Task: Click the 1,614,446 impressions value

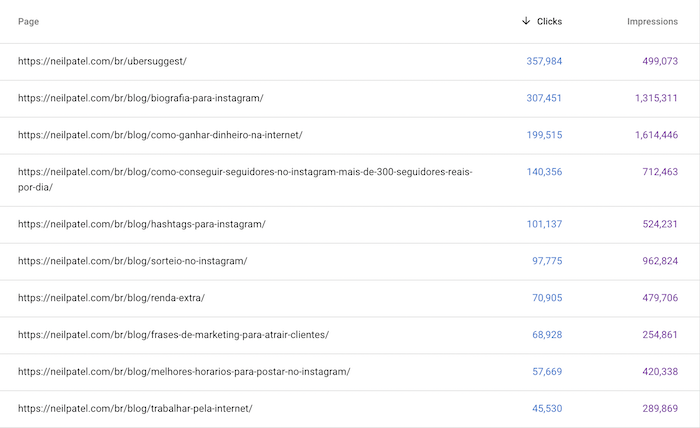Action: (656, 135)
